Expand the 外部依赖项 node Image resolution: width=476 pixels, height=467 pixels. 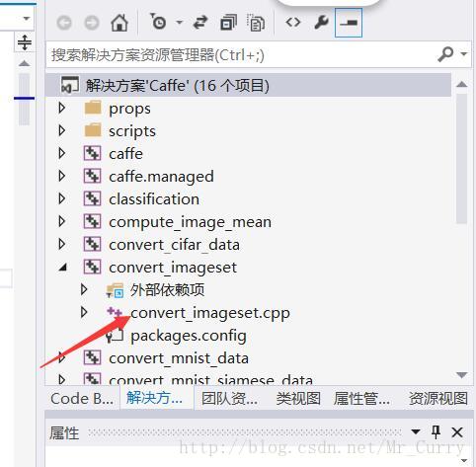point(84,289)
